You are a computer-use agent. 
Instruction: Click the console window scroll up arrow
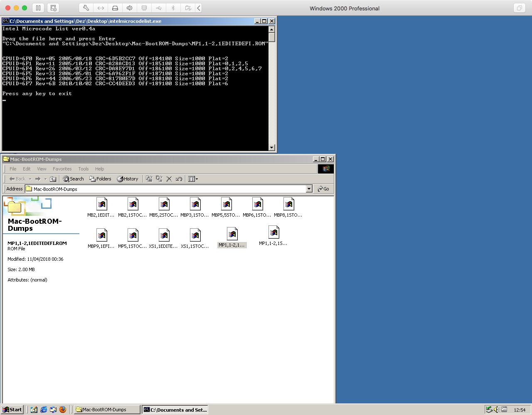click(x=271, y=30)
